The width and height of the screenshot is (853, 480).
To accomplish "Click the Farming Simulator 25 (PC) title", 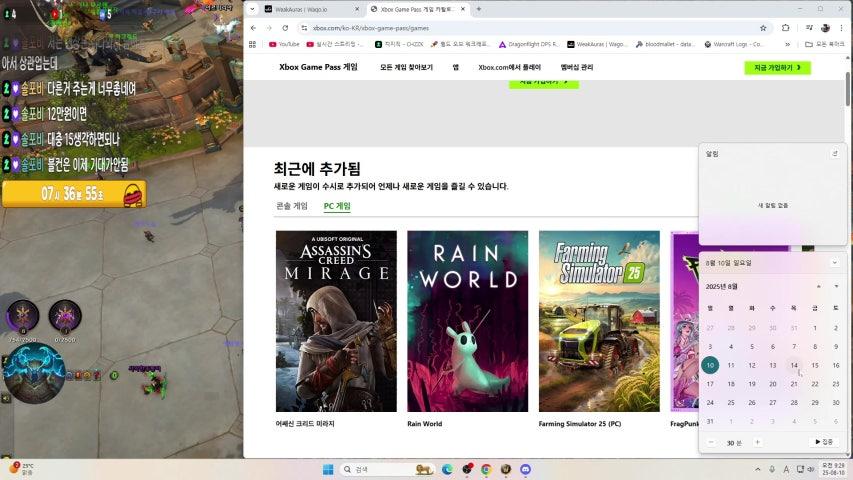I will tap(580, 424).
